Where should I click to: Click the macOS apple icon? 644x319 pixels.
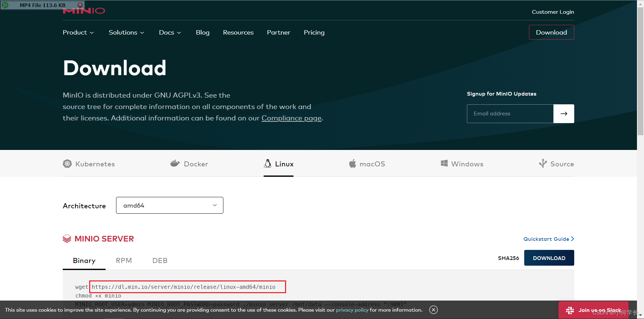click(353, 163)
